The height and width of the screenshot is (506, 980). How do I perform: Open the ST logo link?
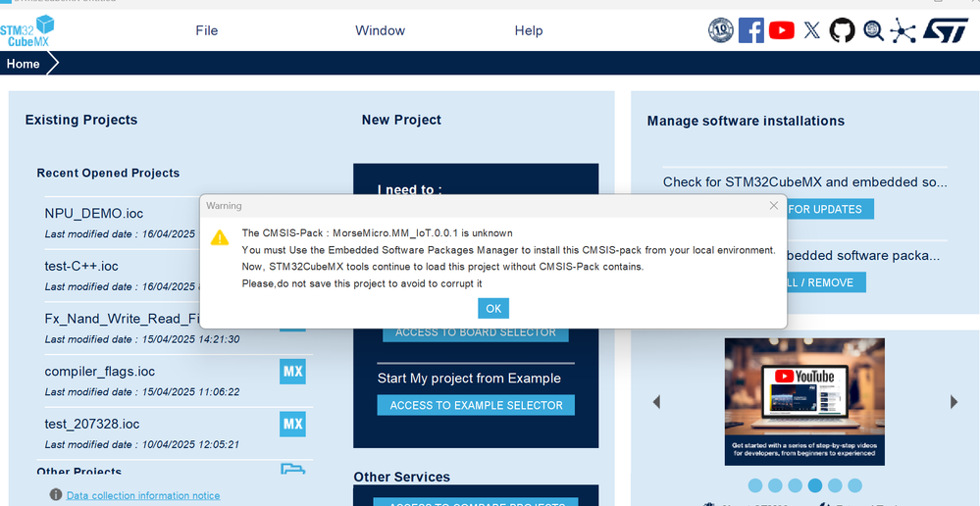point(945,30)
